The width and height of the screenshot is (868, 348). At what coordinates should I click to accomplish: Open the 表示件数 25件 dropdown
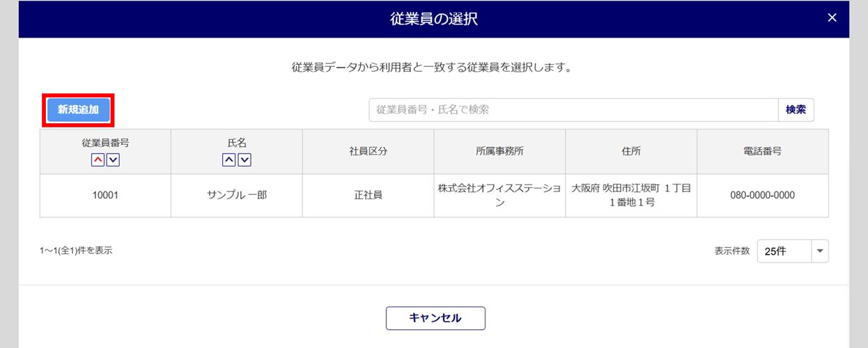point(793,251)
